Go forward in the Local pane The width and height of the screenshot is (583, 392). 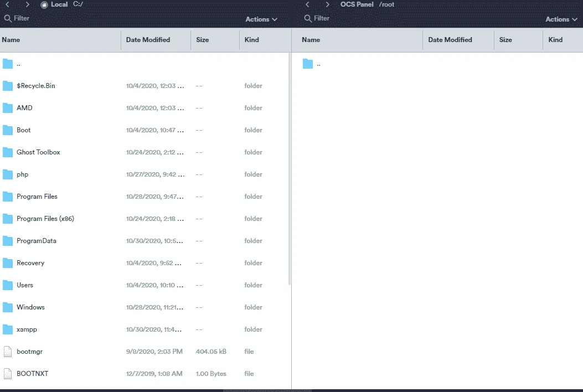tap(27, 4)
